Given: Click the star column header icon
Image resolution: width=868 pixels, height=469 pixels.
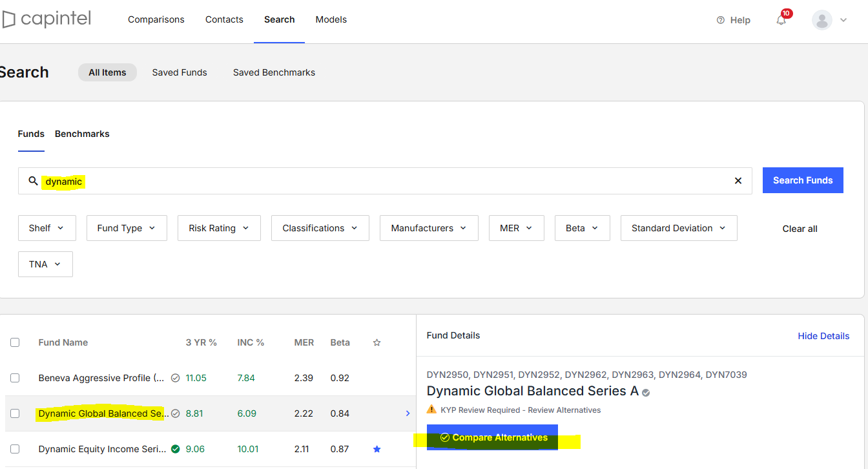Looking at the screenshot, I should click(x=377, y=342).
